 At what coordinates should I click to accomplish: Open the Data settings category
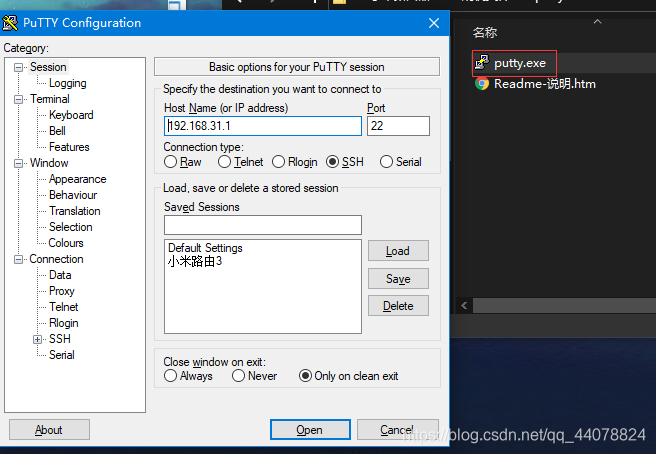[60, 275]
